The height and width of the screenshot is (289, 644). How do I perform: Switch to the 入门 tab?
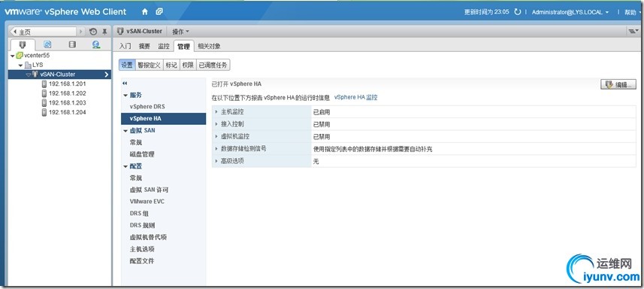(125, 46)
